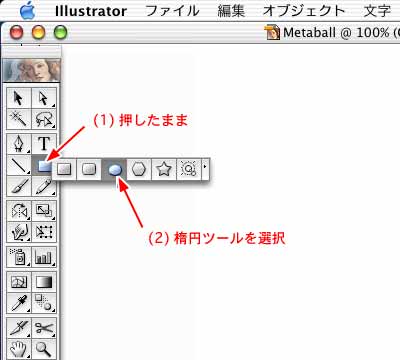This screenshot has height=360, width=400.
Task: Select the Flare tool in the flyout
Action: click(189, 169)
